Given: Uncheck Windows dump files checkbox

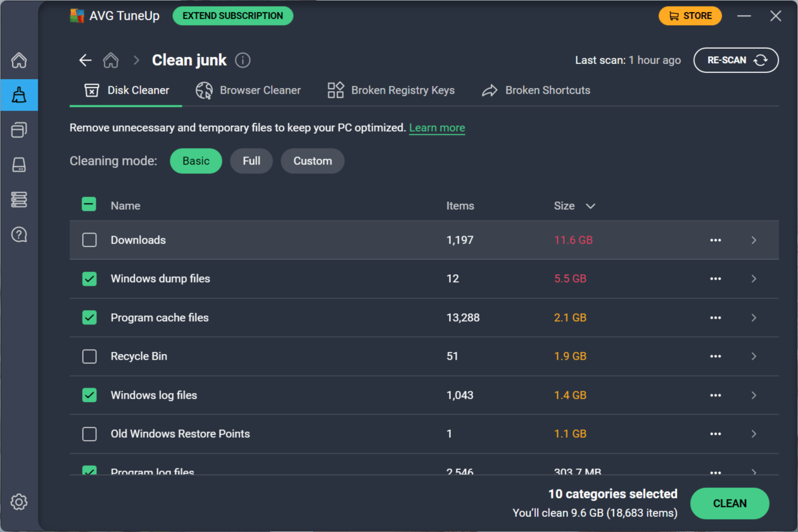Looking at the screenshot, I should (x=89, y=279).
